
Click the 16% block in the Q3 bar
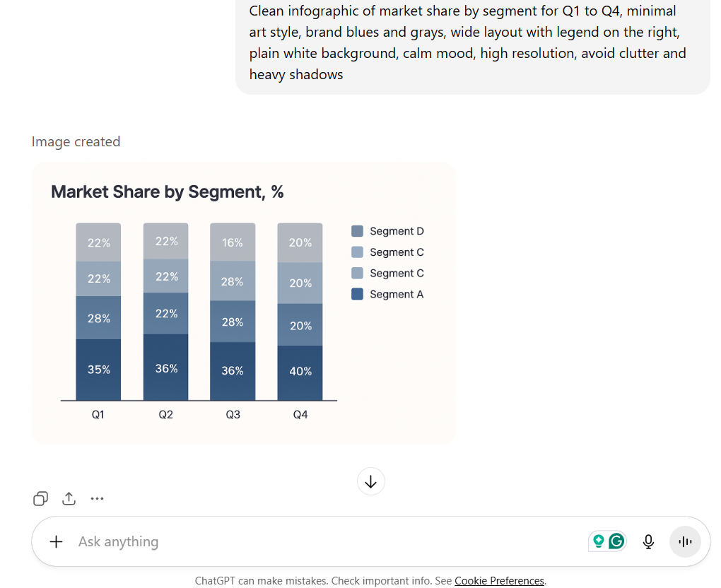pyautogui.click(x=233, y=242)
